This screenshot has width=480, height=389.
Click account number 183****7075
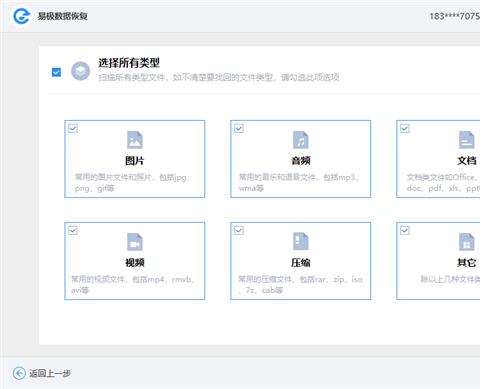click(454, 16)
